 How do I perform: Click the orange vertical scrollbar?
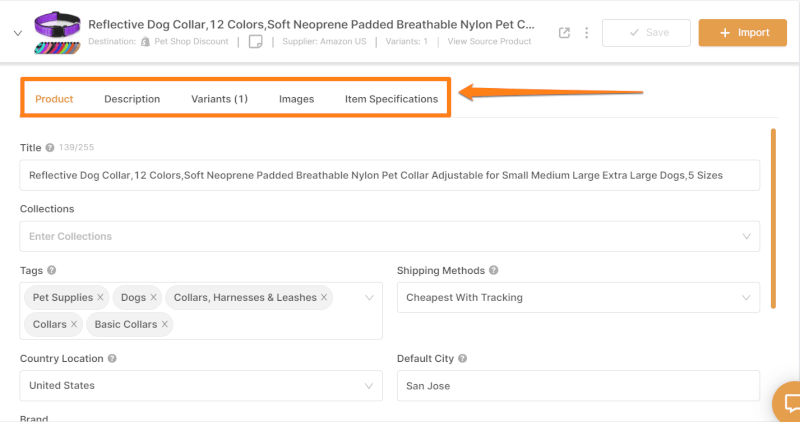pyautogui.click(x=773, y=219)
